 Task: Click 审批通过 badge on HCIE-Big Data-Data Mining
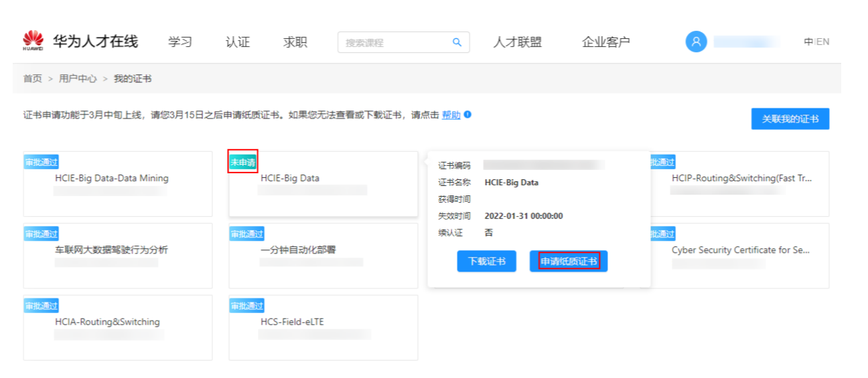42,162
